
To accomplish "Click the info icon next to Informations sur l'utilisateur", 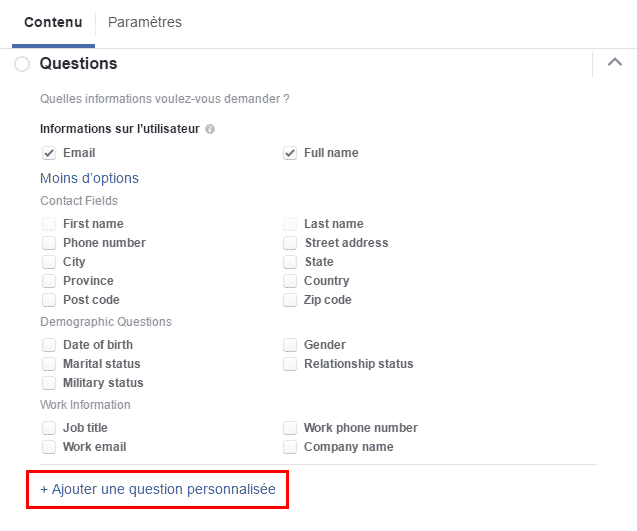I will 210,129.
